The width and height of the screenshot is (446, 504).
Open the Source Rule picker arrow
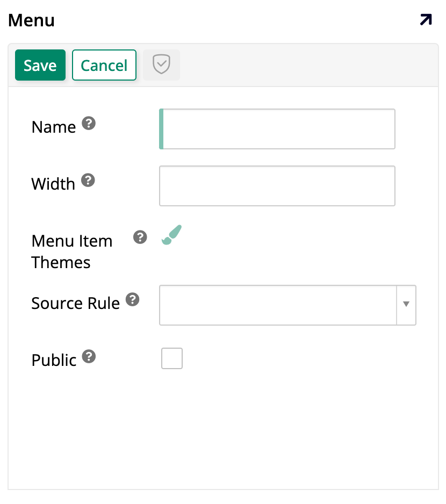(407, 305)
